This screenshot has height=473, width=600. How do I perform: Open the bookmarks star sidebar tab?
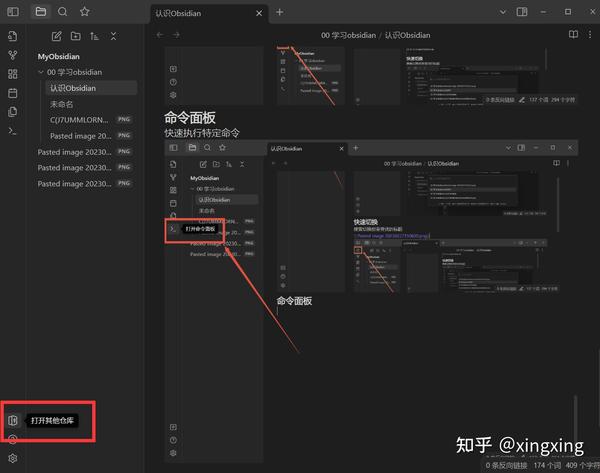pos(85,12)
